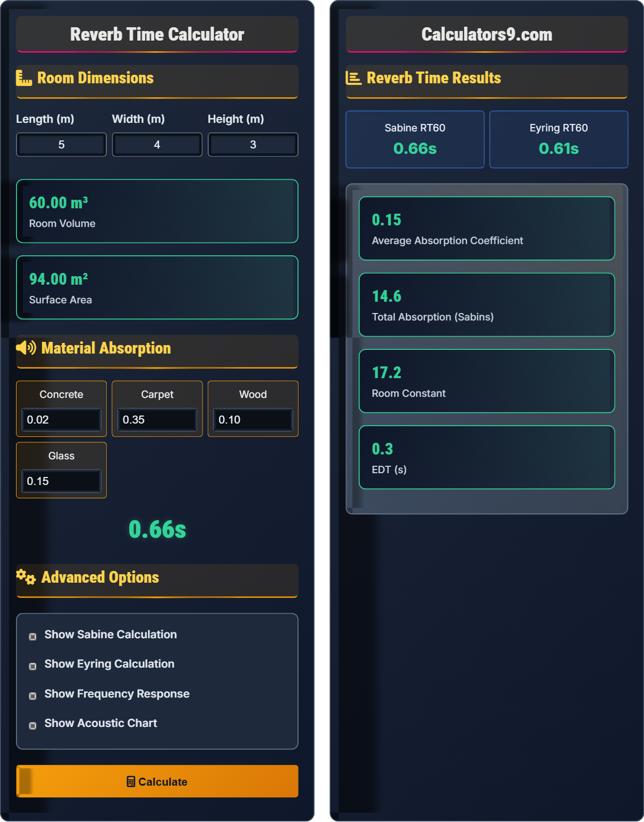Focus the Length (m) input field

[61, 145]
